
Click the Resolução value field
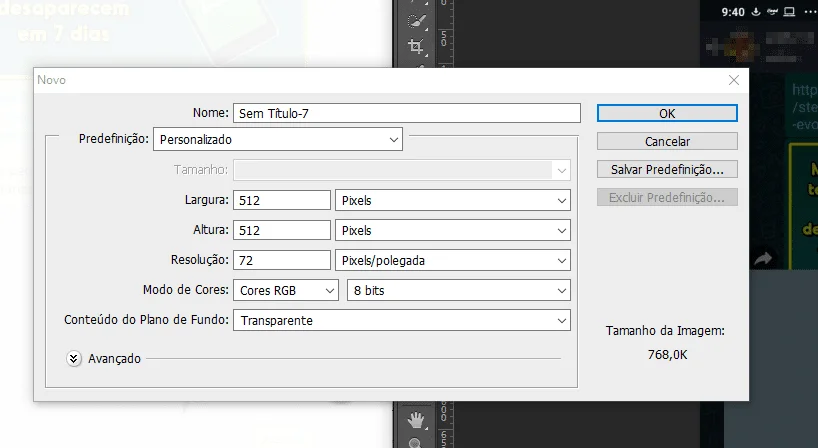[282, 260]
